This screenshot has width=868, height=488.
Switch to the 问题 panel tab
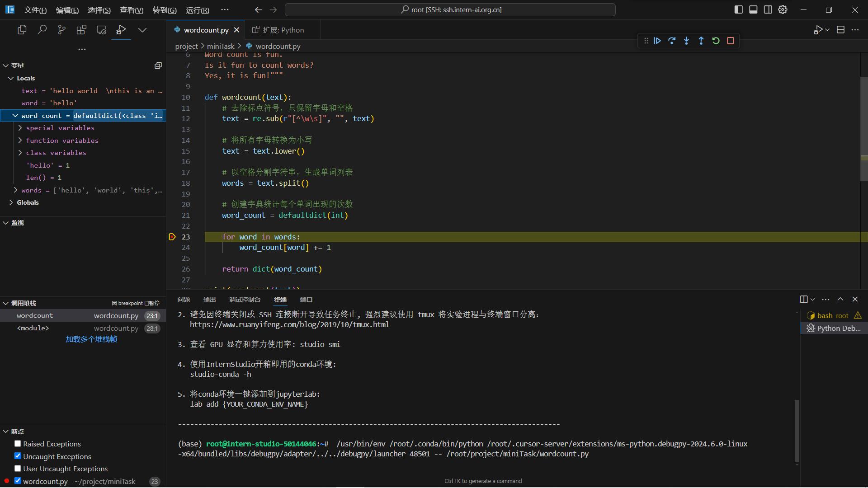click(184, 300)
